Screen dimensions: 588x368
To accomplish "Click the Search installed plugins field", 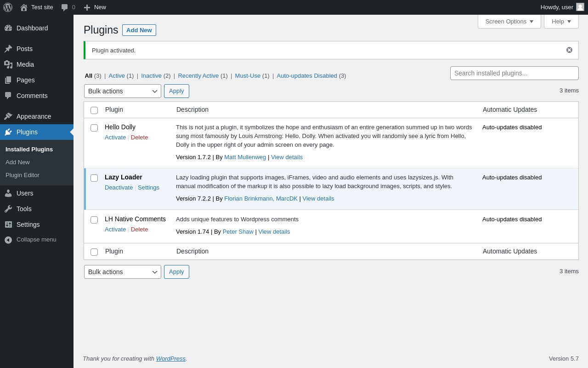I will pos(514,73).
